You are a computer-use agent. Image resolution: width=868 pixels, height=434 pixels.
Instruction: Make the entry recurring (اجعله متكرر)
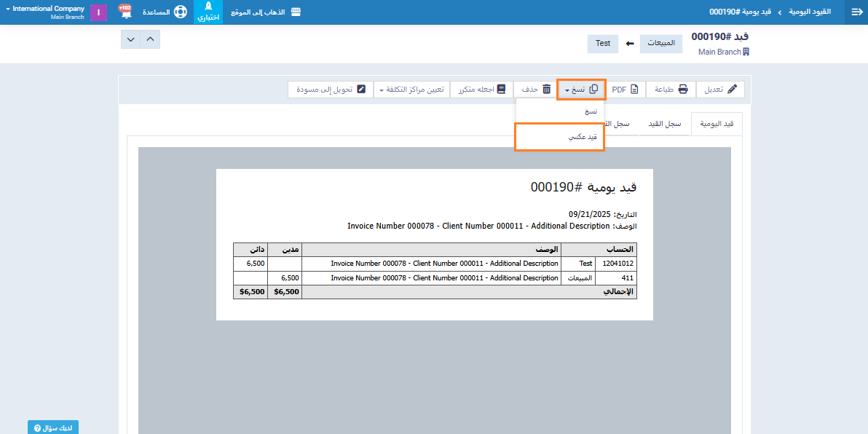(x=482, y=90)
